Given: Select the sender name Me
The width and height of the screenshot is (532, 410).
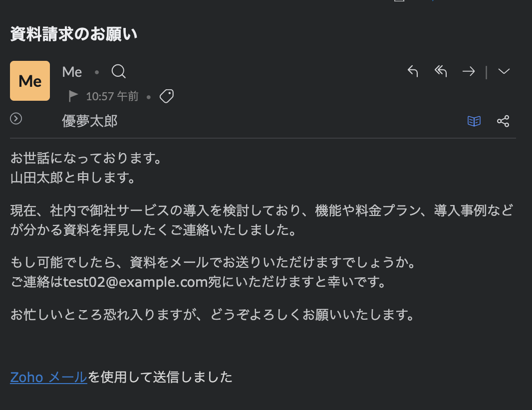Looking at the screenshot, I should (x=72, y=72).
